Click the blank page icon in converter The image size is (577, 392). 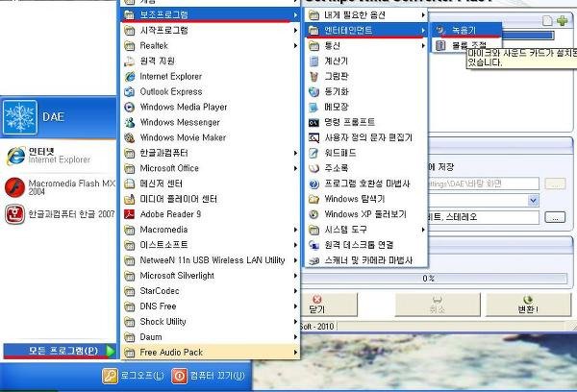pos(548,20)
